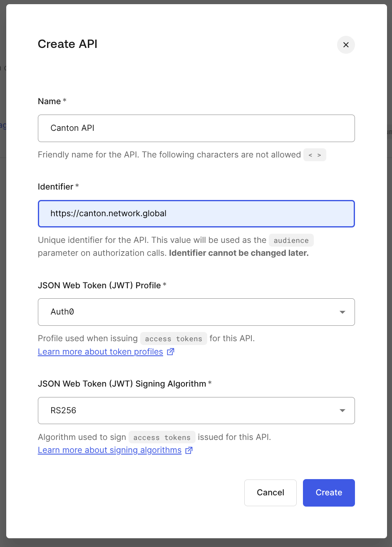Click the RS256 value in the algorithm selector
Image resolution: width=392 pixels, height=547 pixels.
tap(64, 411)
